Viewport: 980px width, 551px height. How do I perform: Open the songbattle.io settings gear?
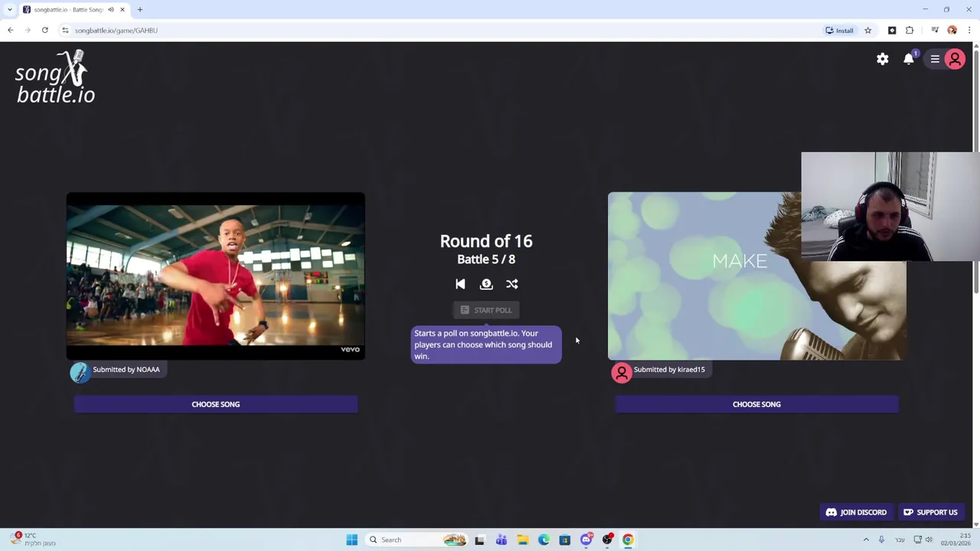point(883,59)
